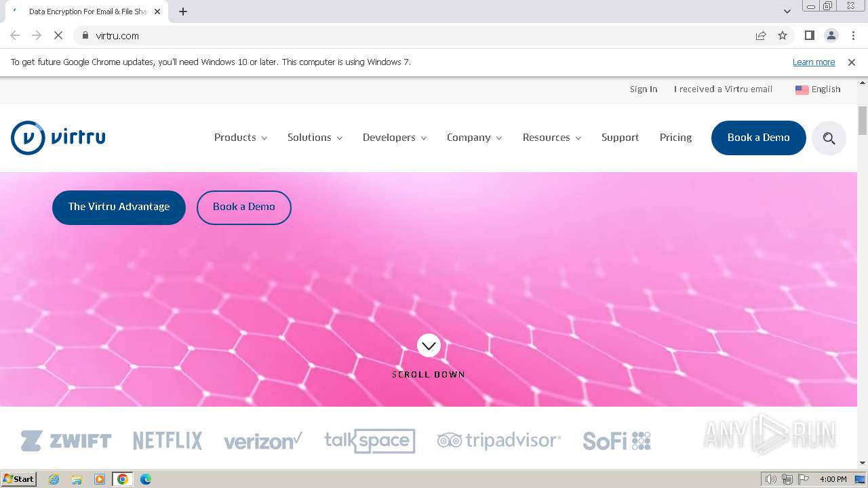The height and width of the screenshot is (488, 868).
Task: Open the Chrome profile avatar
Action: pyautogui.click(x=831, y=35)
